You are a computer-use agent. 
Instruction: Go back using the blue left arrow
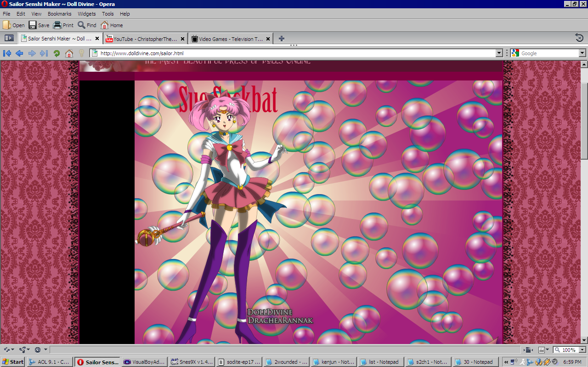19,53
